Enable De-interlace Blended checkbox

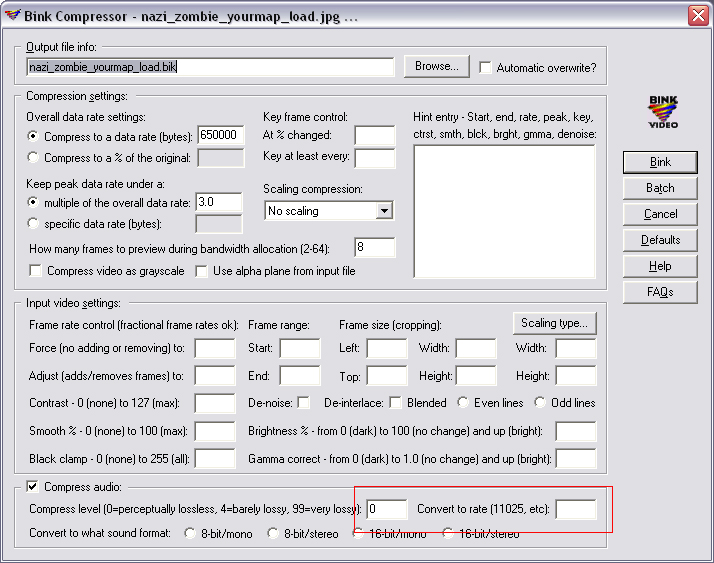pyautogui.click(x=395, y=403)
